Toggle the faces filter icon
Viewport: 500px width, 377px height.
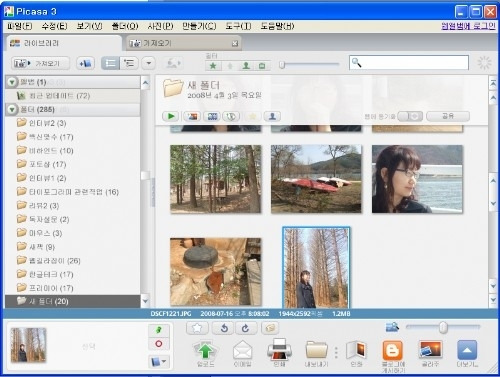tap(246, 66)
